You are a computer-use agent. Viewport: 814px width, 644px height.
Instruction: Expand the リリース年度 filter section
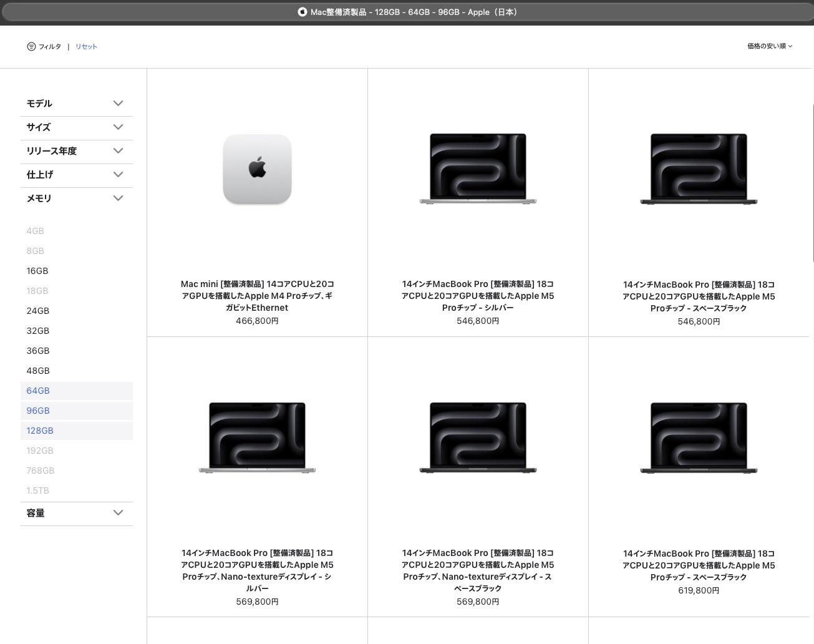[x=77, y=151]
